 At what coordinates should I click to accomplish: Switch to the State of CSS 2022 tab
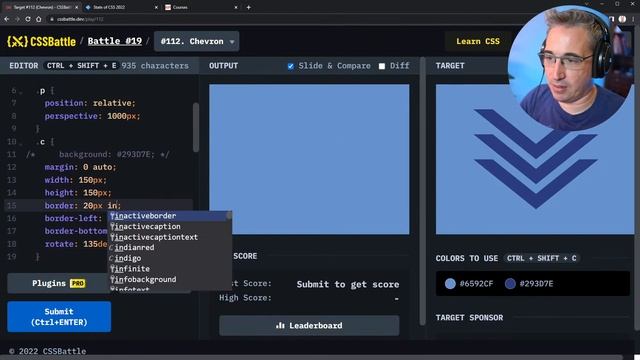[121, 7]
